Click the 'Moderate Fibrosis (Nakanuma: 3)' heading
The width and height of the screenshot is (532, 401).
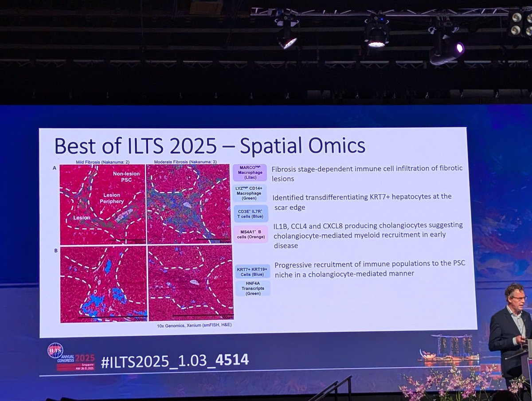[x=185, y=161]
